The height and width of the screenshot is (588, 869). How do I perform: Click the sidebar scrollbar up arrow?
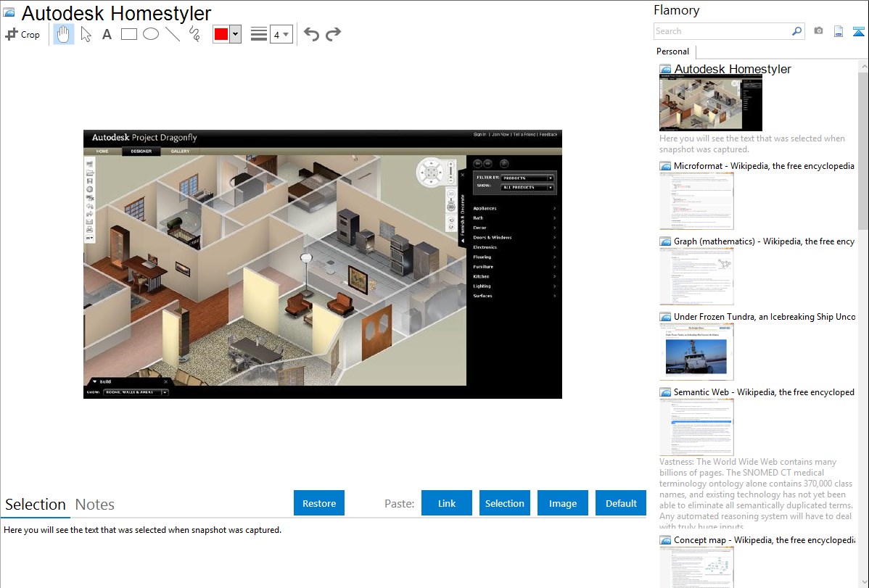[863, 66]
